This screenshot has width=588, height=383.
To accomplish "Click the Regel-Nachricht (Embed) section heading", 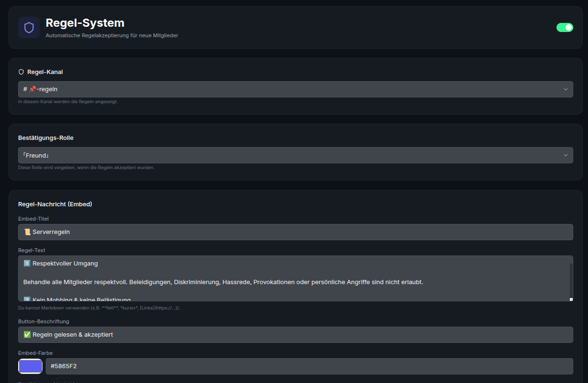I will [x=55, y=204].
